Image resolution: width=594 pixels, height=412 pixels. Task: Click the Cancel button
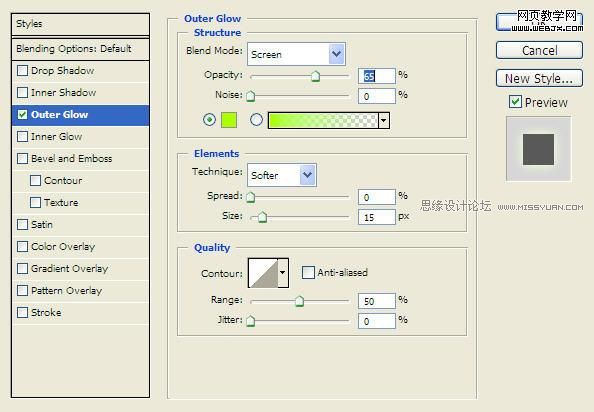pos(539,50)
